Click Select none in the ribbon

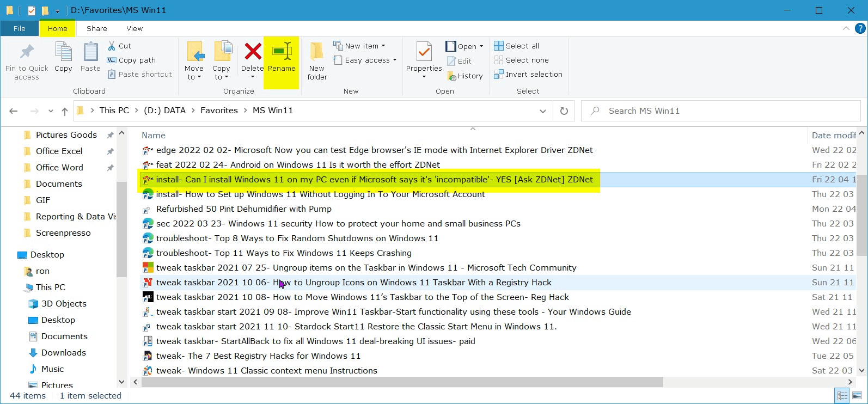click(522, 60)
